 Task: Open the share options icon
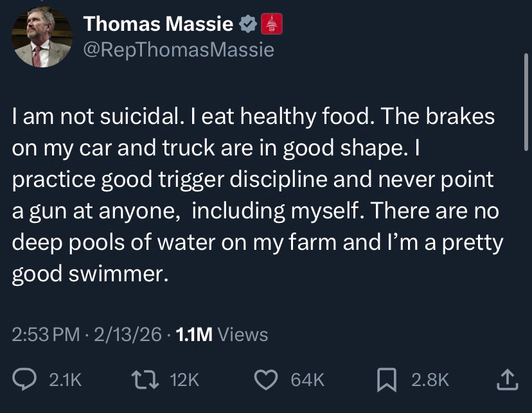coord(507,380)
